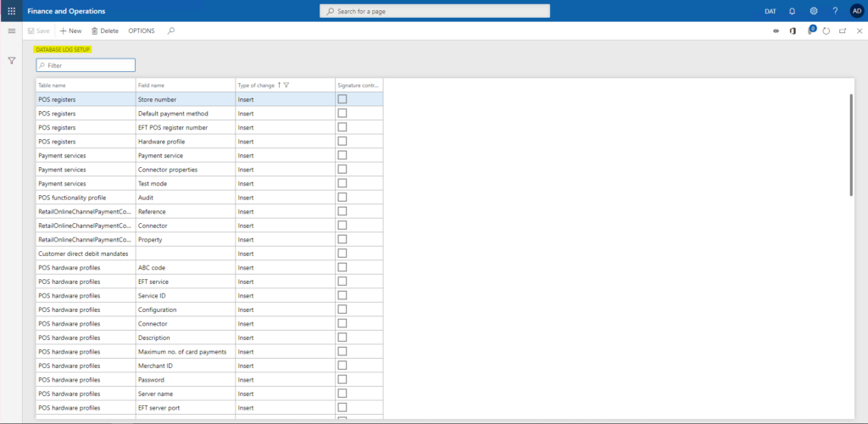Click the search magnifier in action pane
Viewport: 868px width, 424px height.
[171, 31]
